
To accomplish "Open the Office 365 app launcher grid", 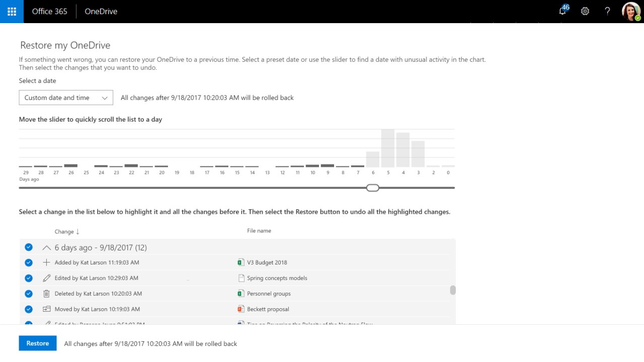I will pyautogui.click(x=12, y=11).
